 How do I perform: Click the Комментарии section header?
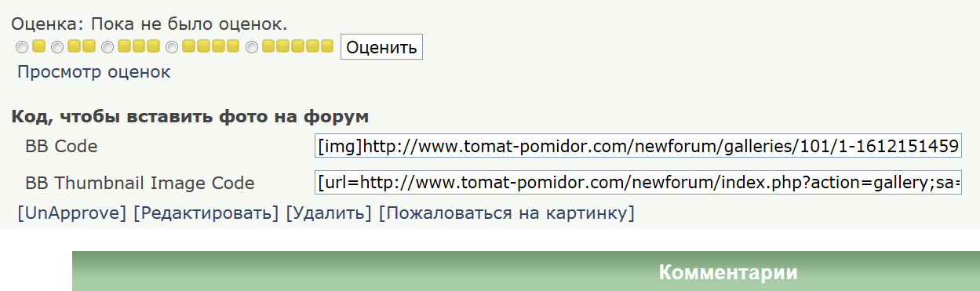[x=727, y=272]
